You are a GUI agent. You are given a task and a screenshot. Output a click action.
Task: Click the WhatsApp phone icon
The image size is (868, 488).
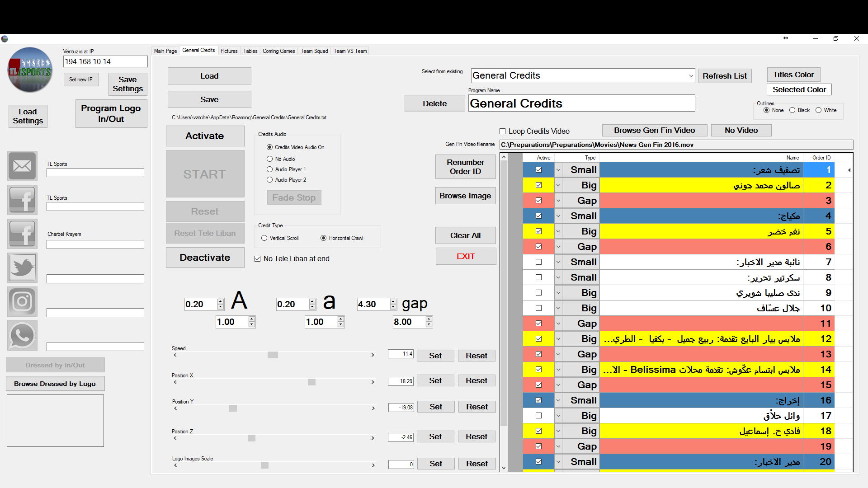click(22, 335)
